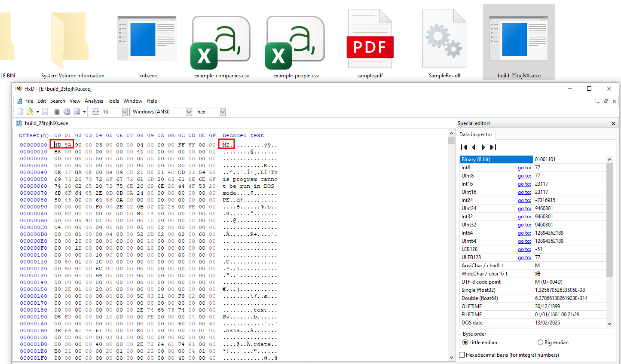
Task: Select System Volume Information folder
Action: click(x=73, y=44)
